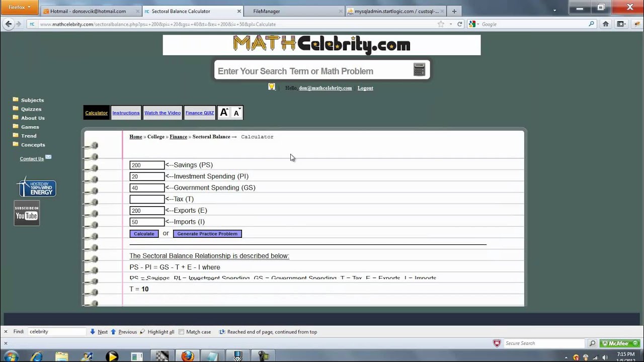Viewport: 644px width, 362px height.
Task: Click the lightbulb icon beside Hello
Action: (272, 87)
